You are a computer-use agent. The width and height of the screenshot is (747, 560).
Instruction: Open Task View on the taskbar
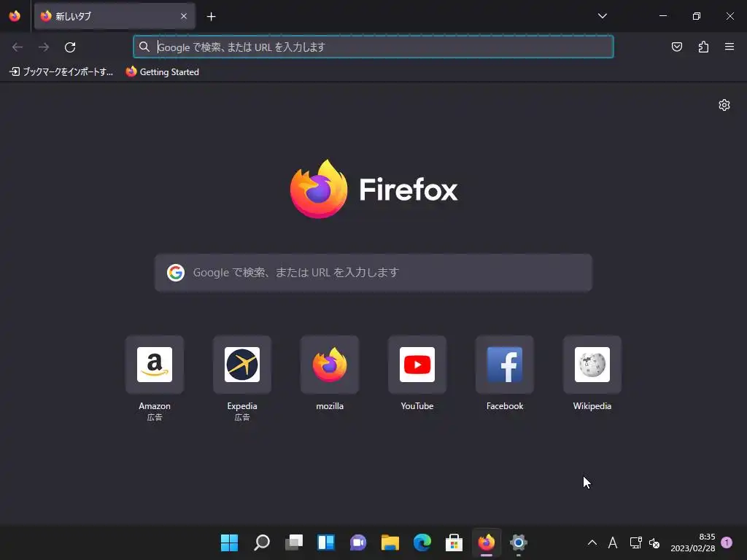[x=294, y=542]
